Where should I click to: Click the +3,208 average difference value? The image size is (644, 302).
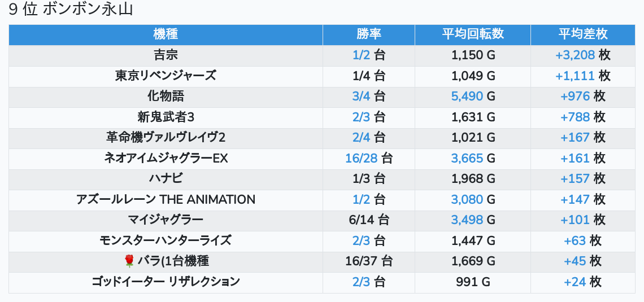(x=575, y=55)
